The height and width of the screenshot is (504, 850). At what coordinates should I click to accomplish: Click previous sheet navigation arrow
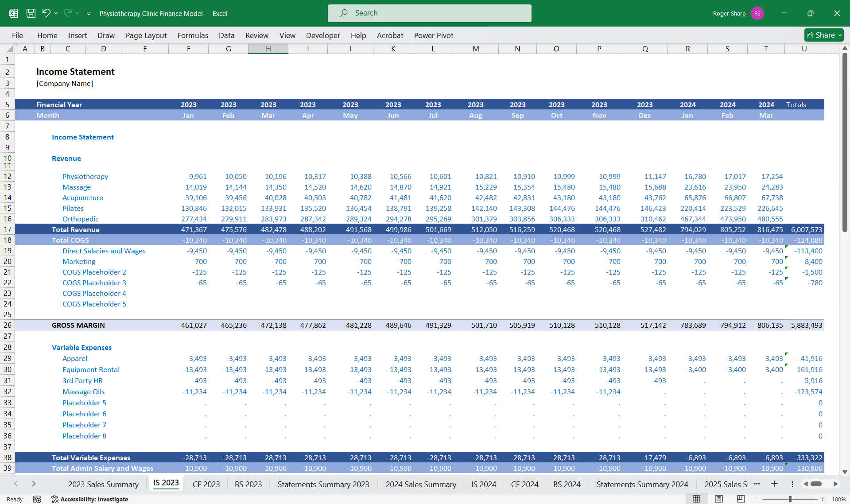(16, 484)
